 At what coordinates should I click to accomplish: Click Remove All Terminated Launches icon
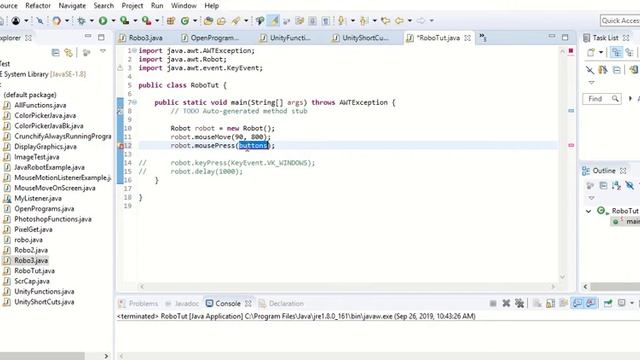(519, 303)
